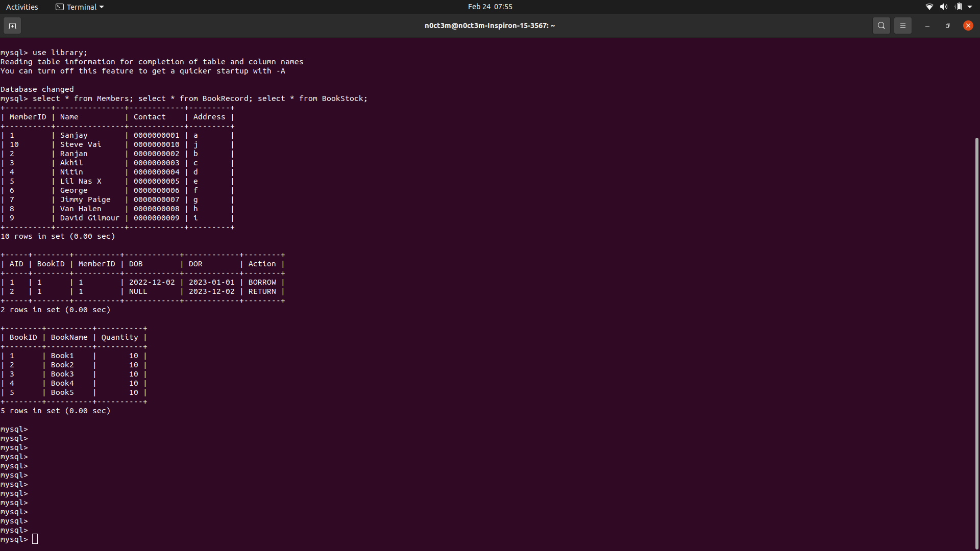
Task: Open the hamburger menu in title bar
Action: pos(902,26)
